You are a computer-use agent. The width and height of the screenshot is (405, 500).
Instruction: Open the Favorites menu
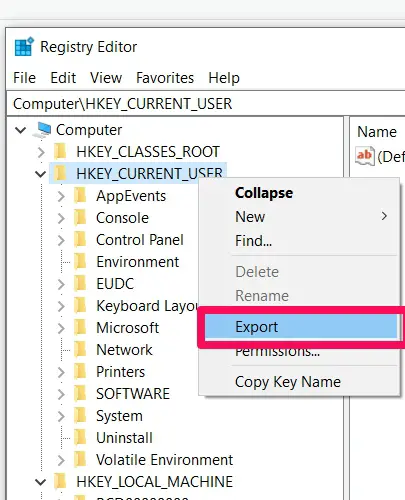(x=165, y=78)
